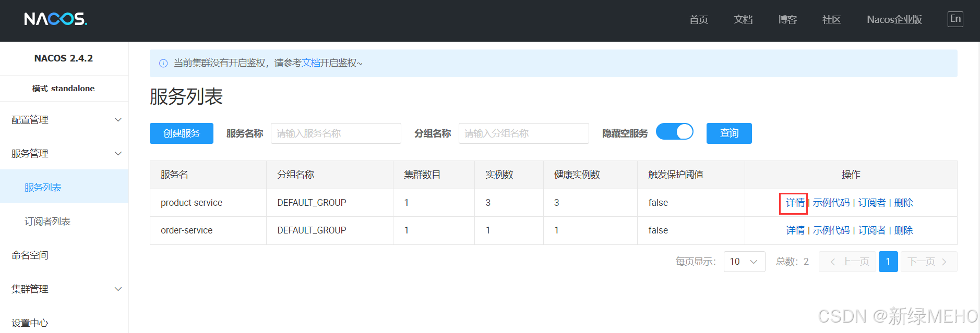Click the NACOS logo in header
Image resolution: width=980 pixels, height=333 pixels.
click(x=55, y=19)
